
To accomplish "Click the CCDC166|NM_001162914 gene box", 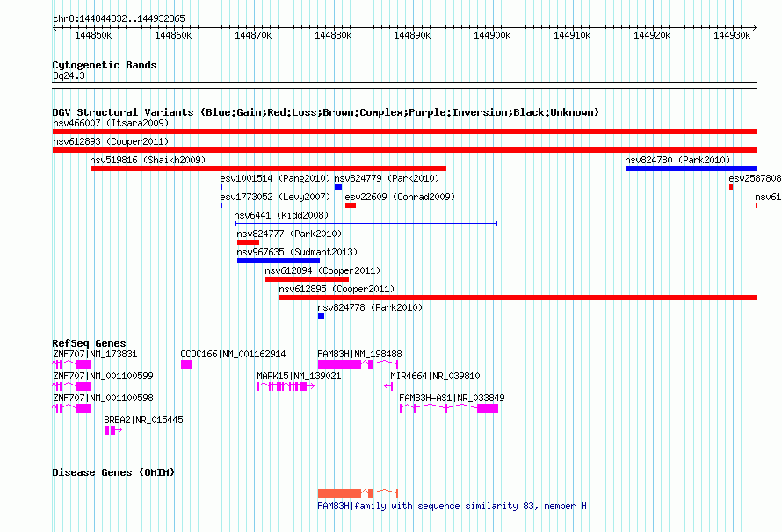I will tap(186, 364).
